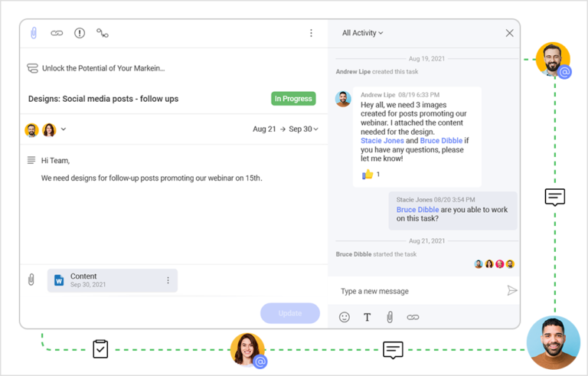This screenshot has width=588, height=376.
Task: Open the All Activity filter dropdown
Action: (x=362, y=33)
